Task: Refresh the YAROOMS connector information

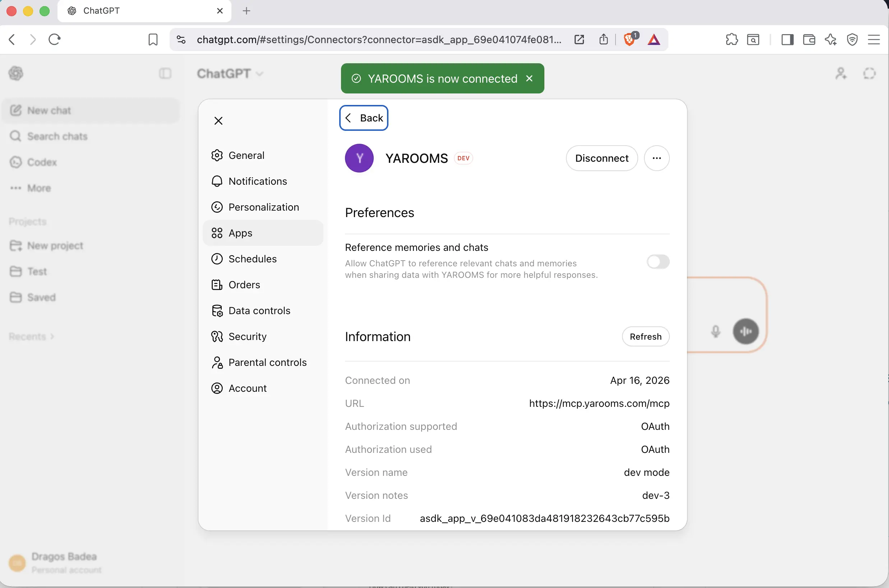Action: [645, 336]
